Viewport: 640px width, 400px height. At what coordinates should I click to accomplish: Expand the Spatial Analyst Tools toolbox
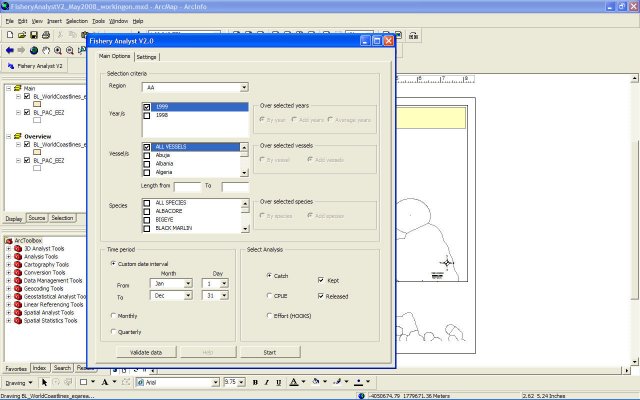coord(9,313)
